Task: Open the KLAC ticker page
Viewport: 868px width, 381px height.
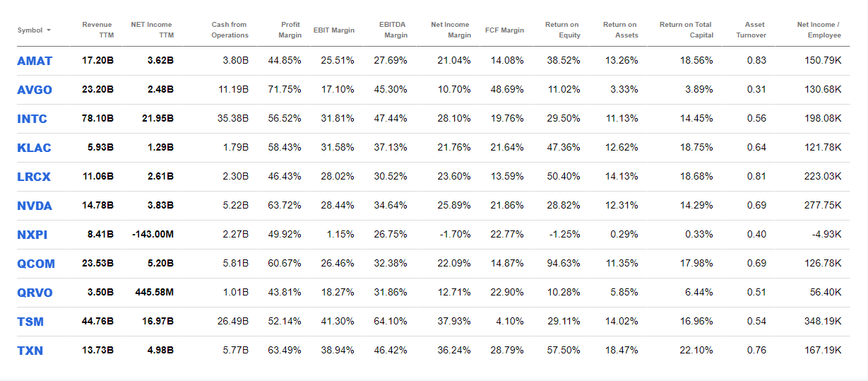Action: click(34, 148)
